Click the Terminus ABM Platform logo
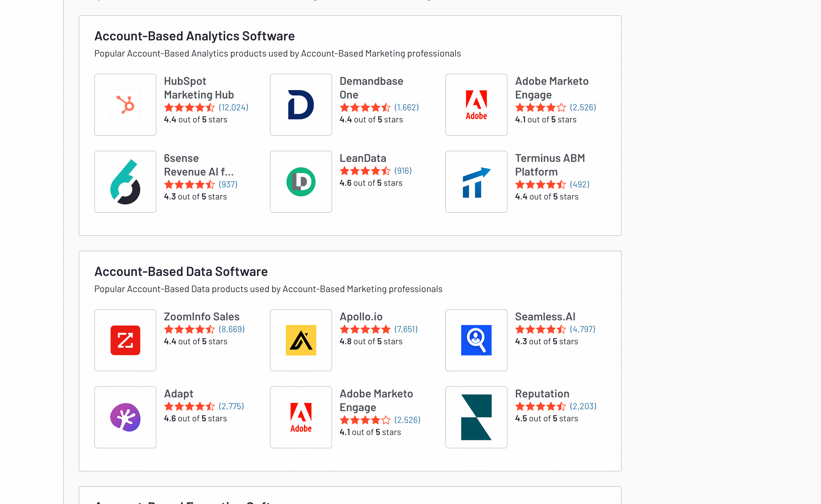821x504 pixels. pyautogui.click(x=476, y=182)
